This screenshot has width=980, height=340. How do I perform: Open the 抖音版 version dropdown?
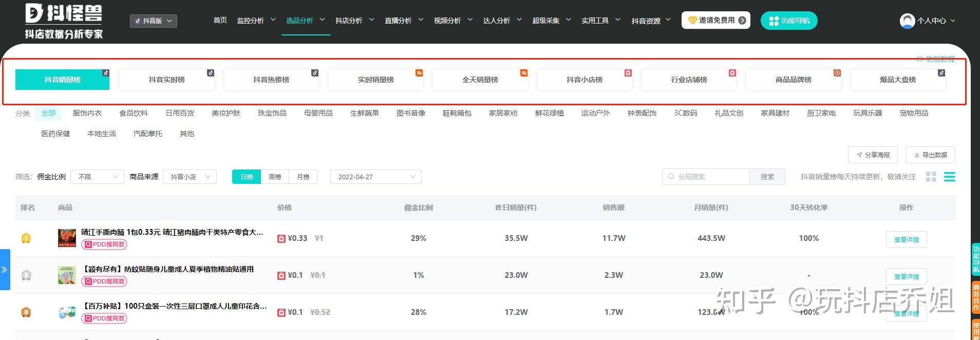(x=154, y=21)
